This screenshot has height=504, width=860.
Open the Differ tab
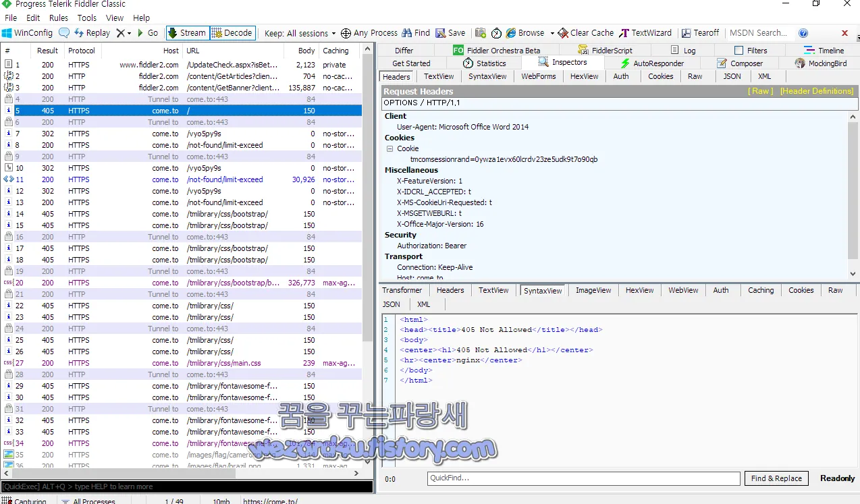click(x=404, y=51)
